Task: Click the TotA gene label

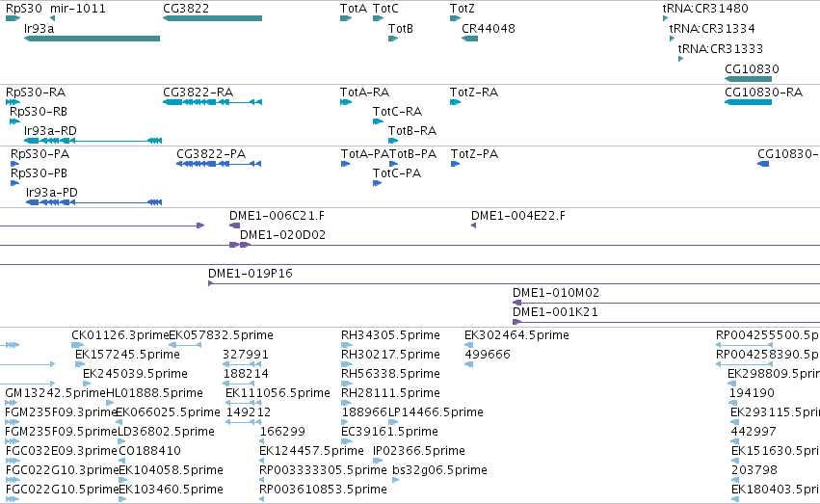Action: click(354, 9)
